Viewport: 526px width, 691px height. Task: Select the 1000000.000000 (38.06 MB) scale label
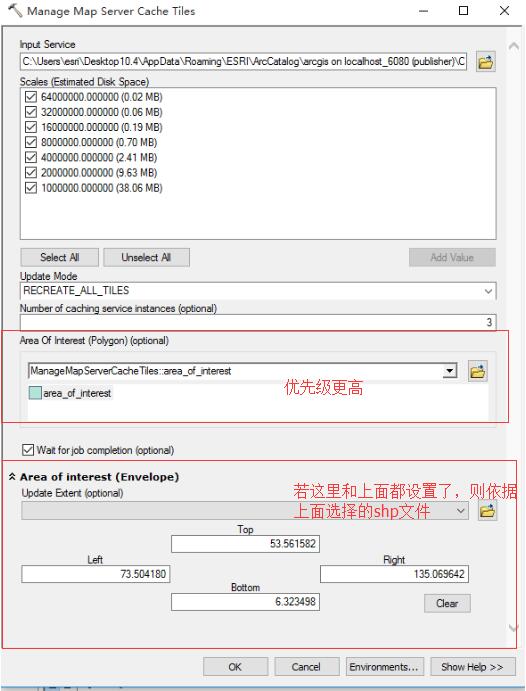tap(102, 188)
